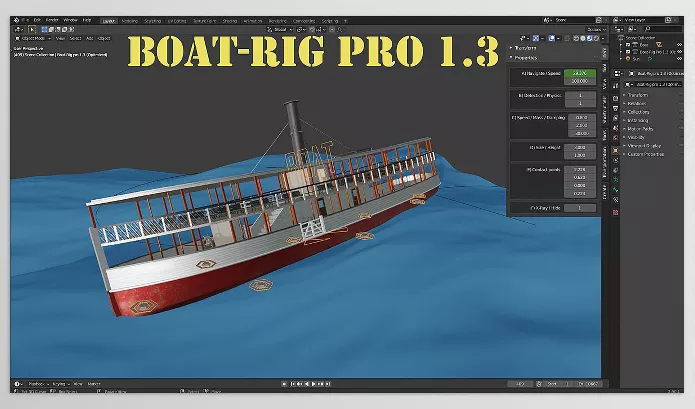This screenshot has height=409, width=695.
Task: Expand the Viewport Display section
Action: (x=644, y=146)
